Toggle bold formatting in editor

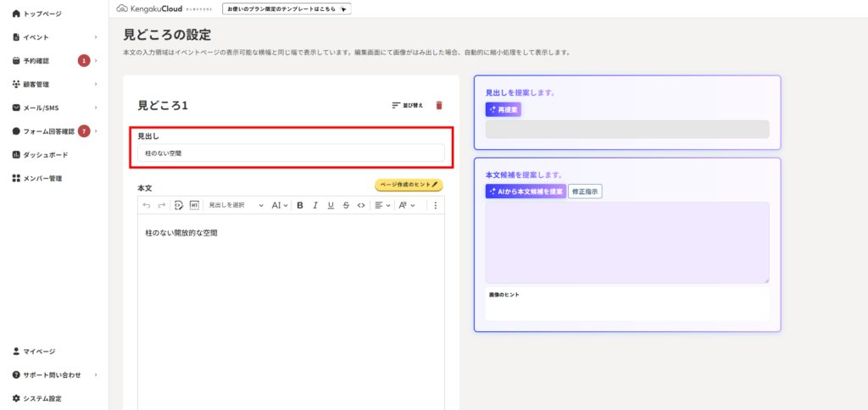pos(300,205)
